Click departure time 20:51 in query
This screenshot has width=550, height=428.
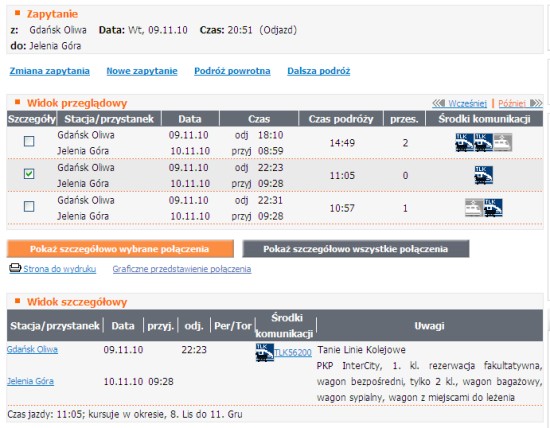[x=240, y=30]
